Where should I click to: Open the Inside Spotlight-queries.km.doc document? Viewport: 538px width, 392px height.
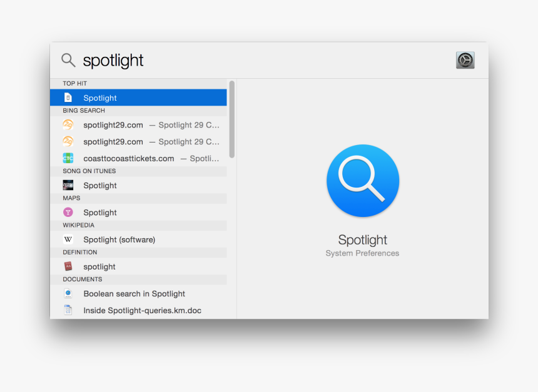click(x=142, y=310)
